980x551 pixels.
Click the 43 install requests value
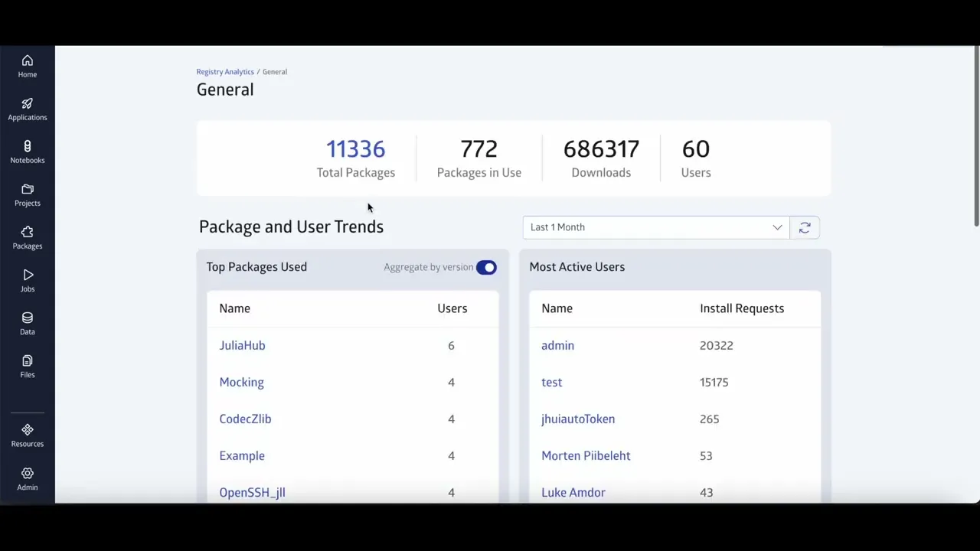(706, 492)
